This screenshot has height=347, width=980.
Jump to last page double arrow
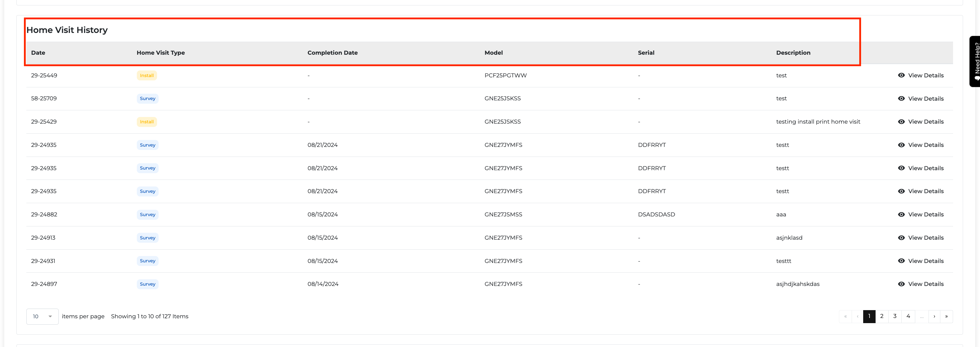(x=946, y=316)
